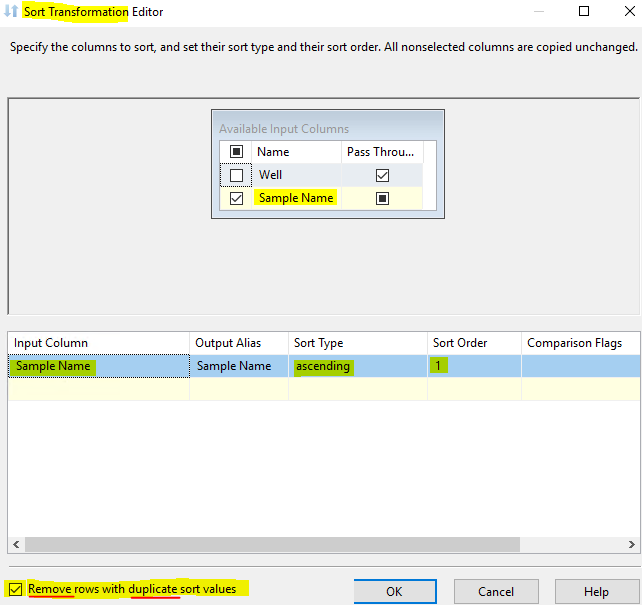Open the Comparison Flags cell for Sample Name

click(x=581, y=366)
